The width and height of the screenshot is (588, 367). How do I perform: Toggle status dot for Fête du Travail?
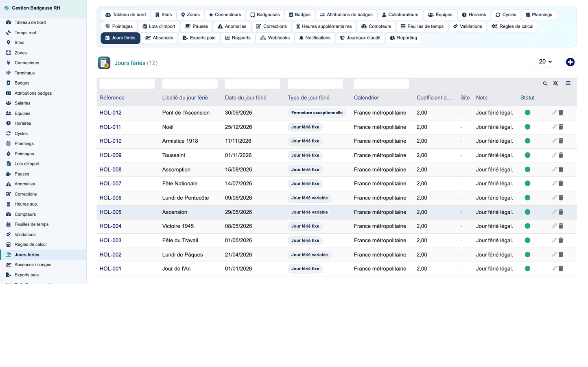[527, 240]
